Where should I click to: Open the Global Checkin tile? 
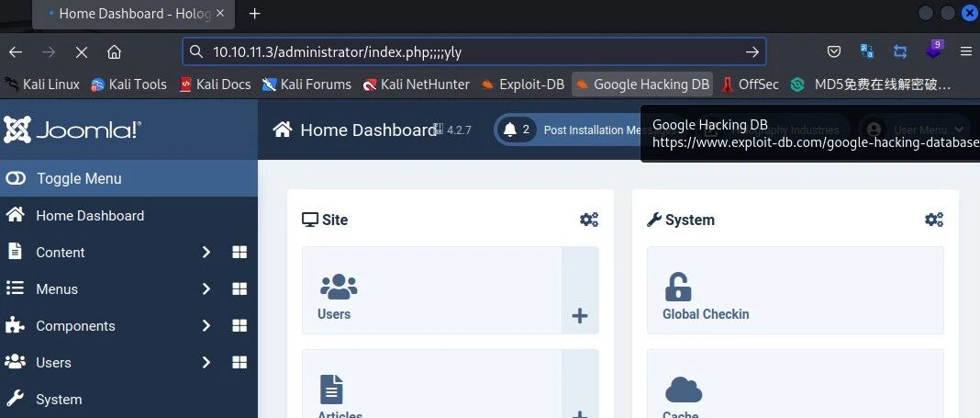(x=795, y=290)
